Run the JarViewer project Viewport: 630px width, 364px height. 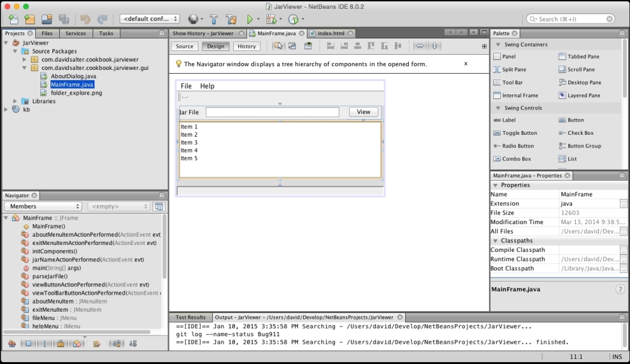(x=249, y=19)
